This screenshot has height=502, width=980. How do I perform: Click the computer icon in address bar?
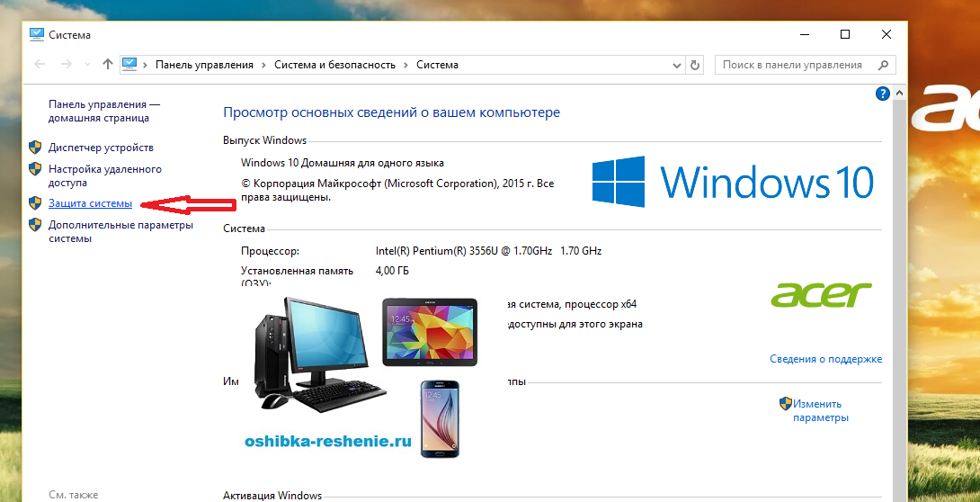(129, 65)
